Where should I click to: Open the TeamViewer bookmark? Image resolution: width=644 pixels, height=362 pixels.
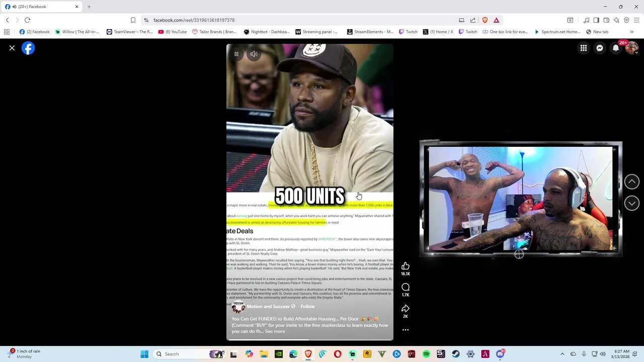(129, 32)
